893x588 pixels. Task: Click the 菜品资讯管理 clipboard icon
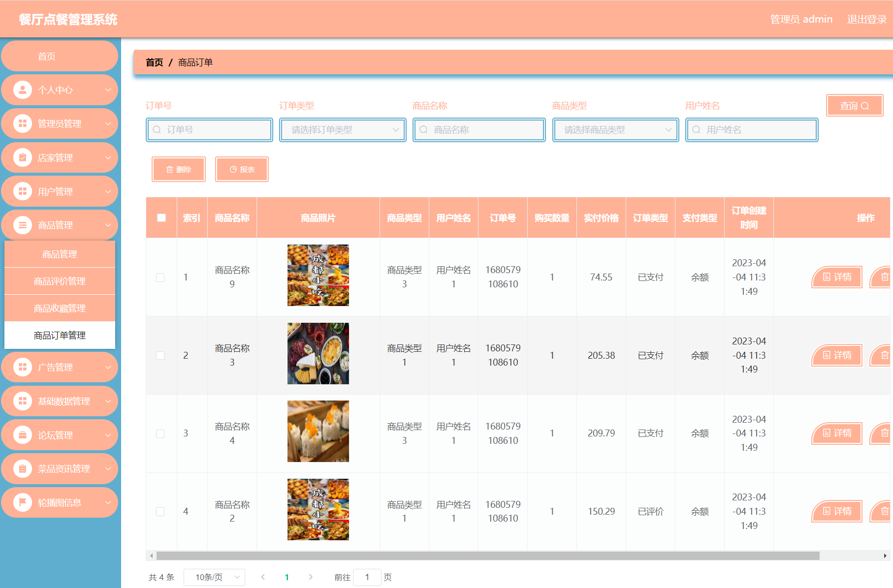pos(23,469)
